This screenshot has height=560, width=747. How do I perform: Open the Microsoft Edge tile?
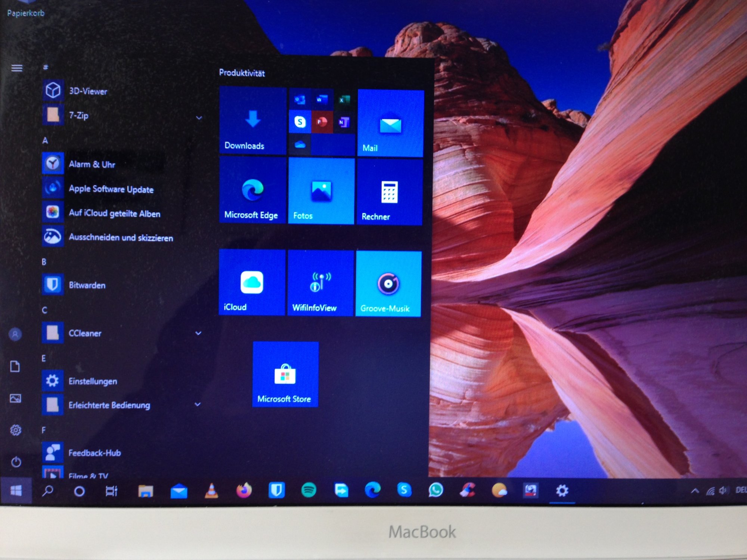252,190
